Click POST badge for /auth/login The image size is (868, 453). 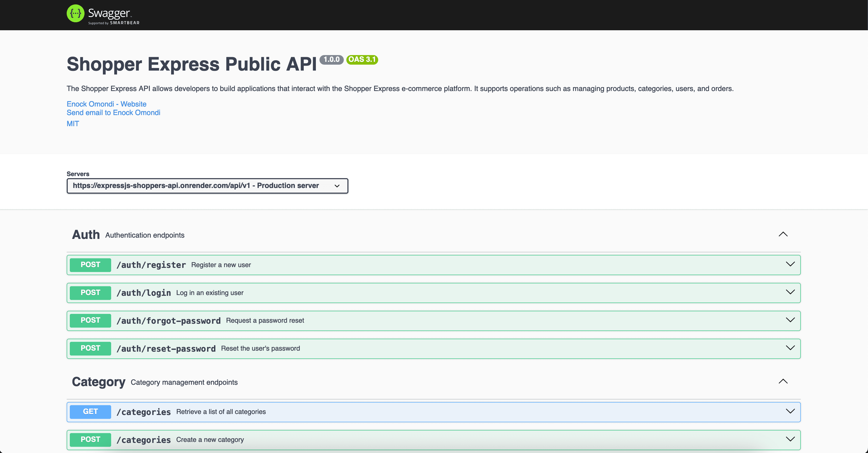90,293
